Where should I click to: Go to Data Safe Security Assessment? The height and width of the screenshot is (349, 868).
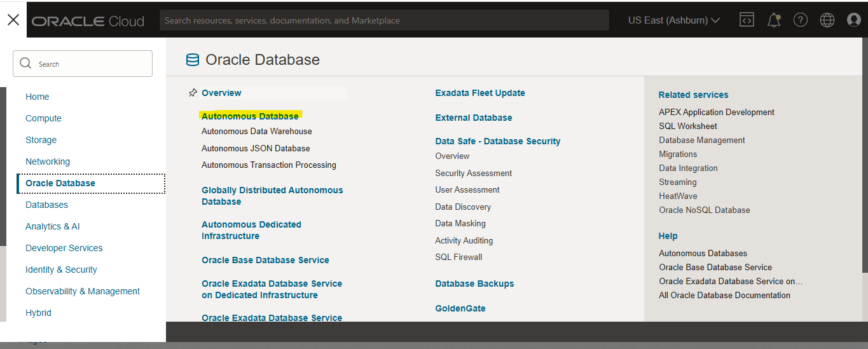(474, 173)
